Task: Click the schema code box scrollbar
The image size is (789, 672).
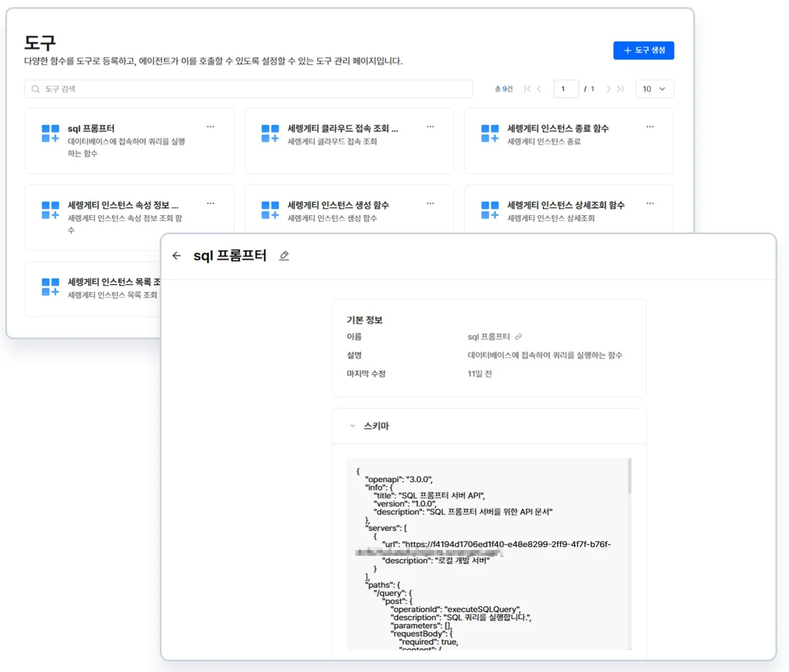Action: 630,477
